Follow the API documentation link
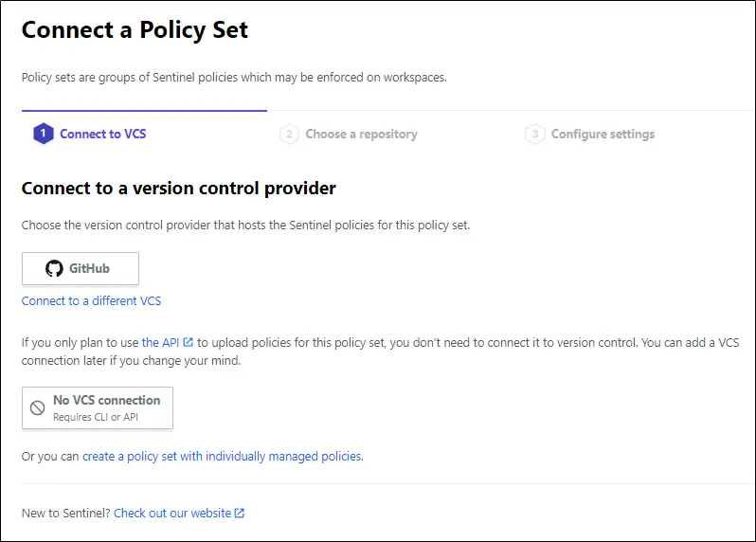The image size is (756, 542). point(161,342)
